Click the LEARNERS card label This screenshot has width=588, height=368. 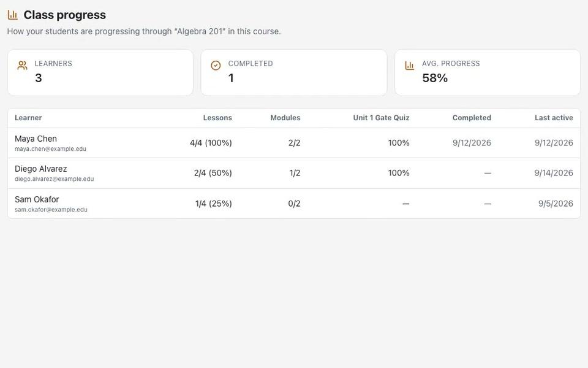click(53, 64)
